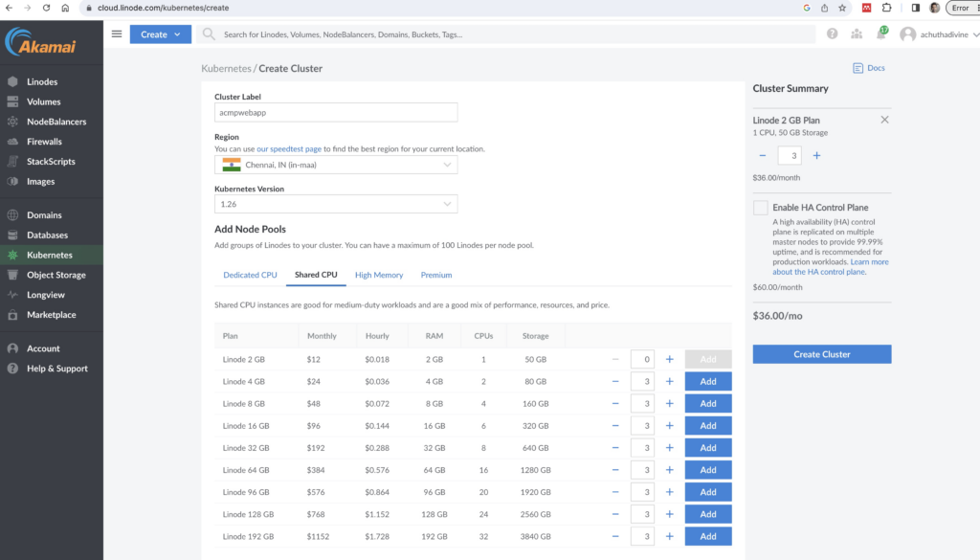Image resolution: width=980 pixels, height=560 pixels.
Task: Add Linode 128 GB node pool
Action: 708,514
